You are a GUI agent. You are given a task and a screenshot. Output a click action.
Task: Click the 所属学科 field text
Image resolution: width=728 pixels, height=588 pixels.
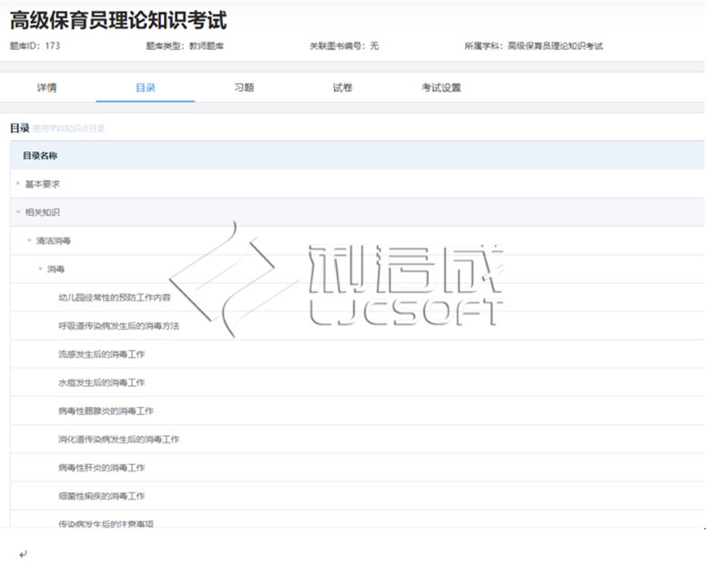(533, 46)
